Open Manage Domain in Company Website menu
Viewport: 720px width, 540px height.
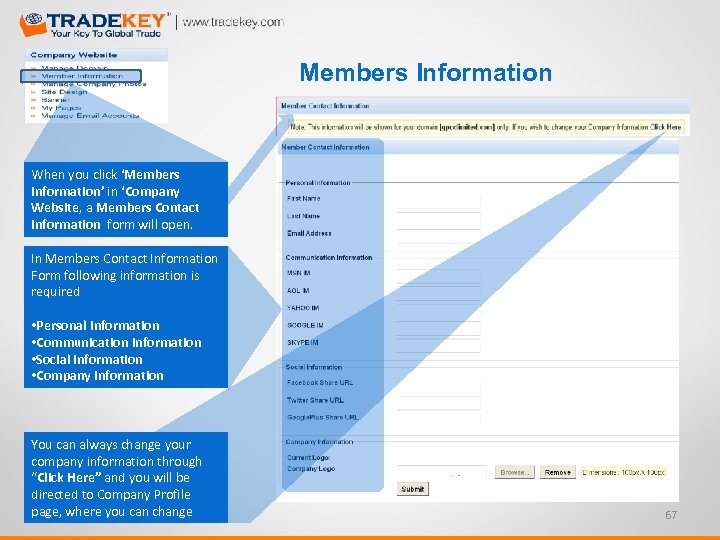coord(74,68)
